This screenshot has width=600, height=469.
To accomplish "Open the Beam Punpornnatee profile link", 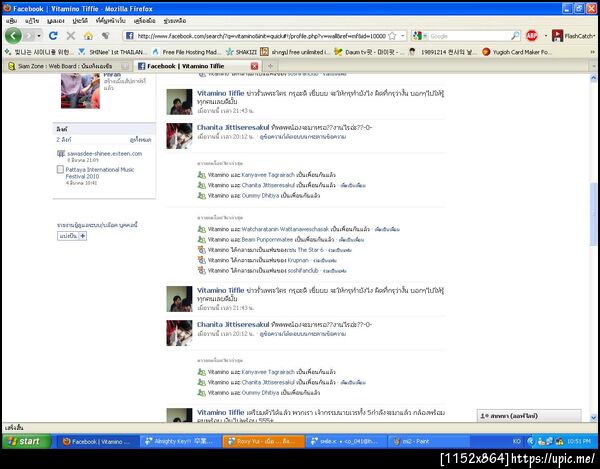I will point(267,239).
